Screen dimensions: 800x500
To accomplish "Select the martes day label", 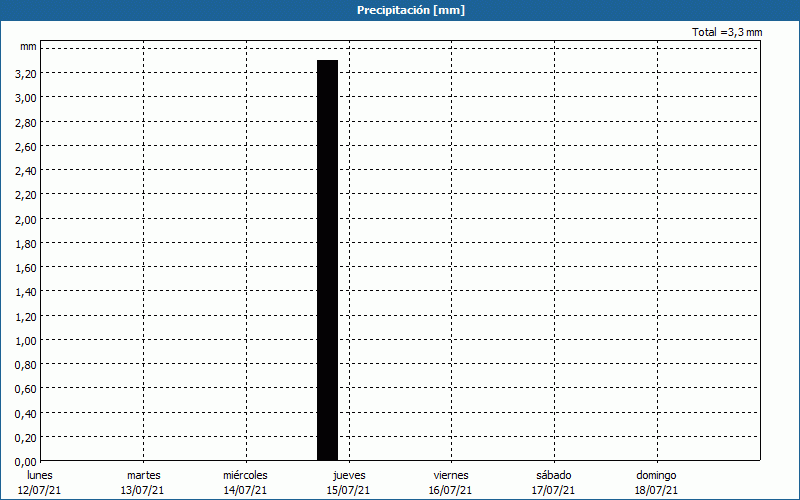I will tap(143, 475).
